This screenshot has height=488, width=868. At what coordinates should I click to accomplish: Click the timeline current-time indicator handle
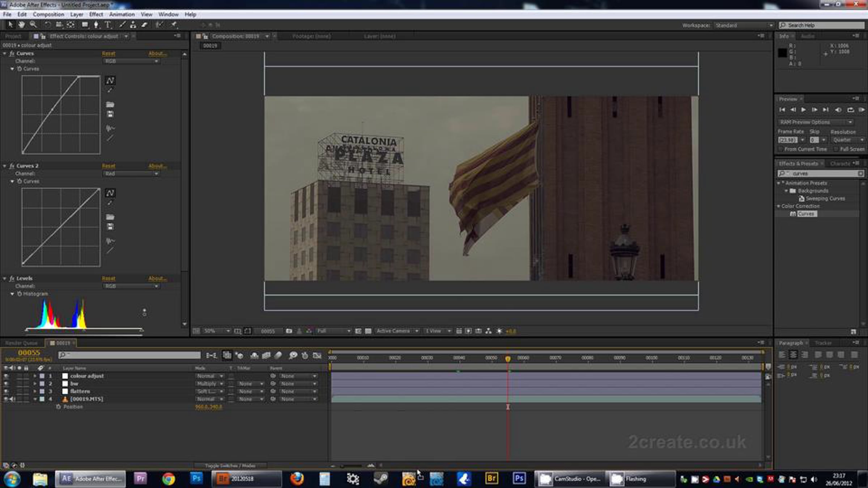[508, 359]
